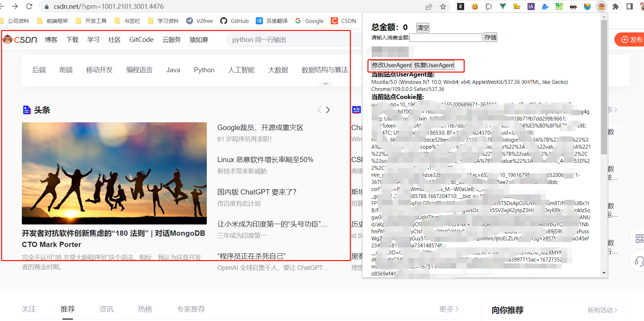Viewport: 644px width, 321px height.
Task: Open Vue devtools extension icon
Action: coord(503,6)
